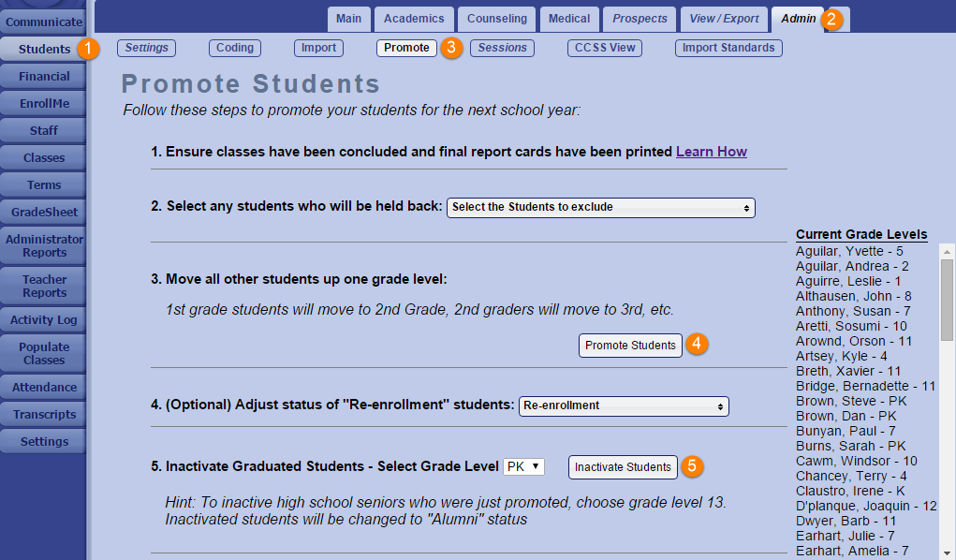Click the entry Aretti, Sosumi - 10
The image size is (956, 560).
point(851,327)
